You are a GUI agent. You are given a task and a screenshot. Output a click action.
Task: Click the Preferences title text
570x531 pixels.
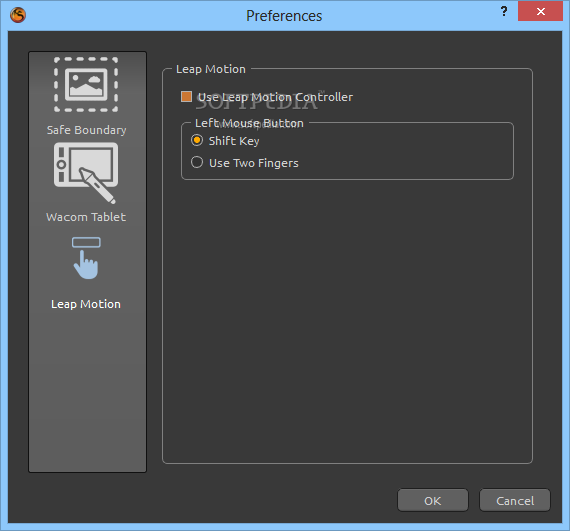(284, 16)
